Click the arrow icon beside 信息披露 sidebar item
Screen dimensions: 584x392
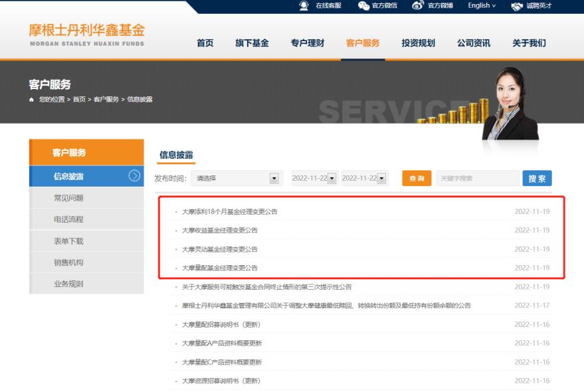point(134,176)
